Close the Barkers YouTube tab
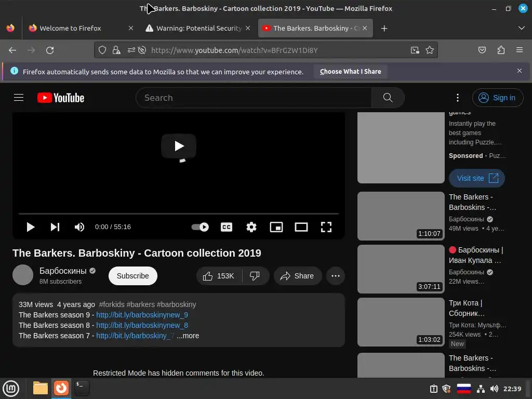This screenshot has width=532, height=399. [x=365, y=28]
